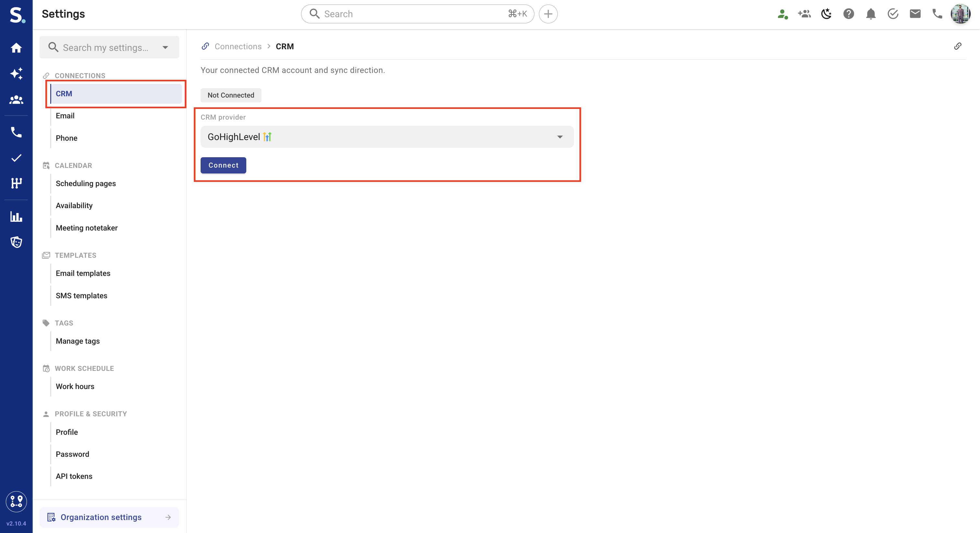Image resolution: width=980 pixels, height=533 pixels.
Task: Open the notifications bell
Action: pos(871,14)
